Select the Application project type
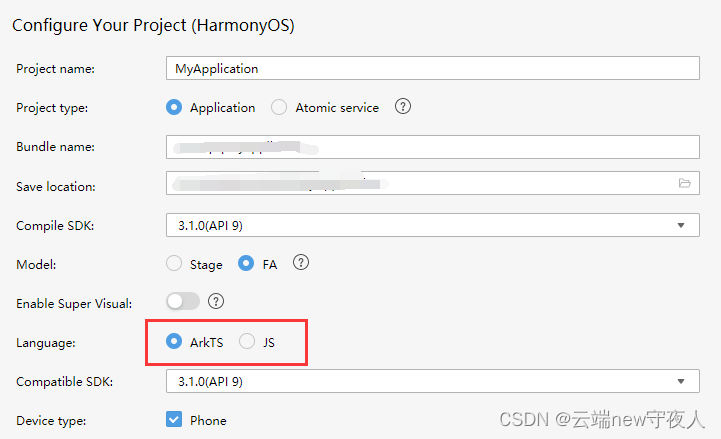The height and width of the screenshot is (439, 721). pos(174,107)
